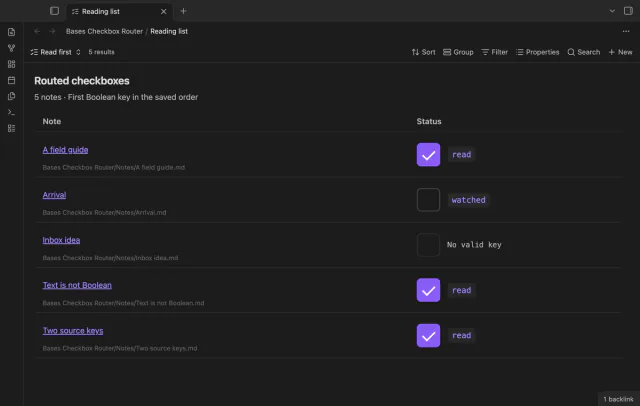Open graph view from the sidebar

click(11, 48)
